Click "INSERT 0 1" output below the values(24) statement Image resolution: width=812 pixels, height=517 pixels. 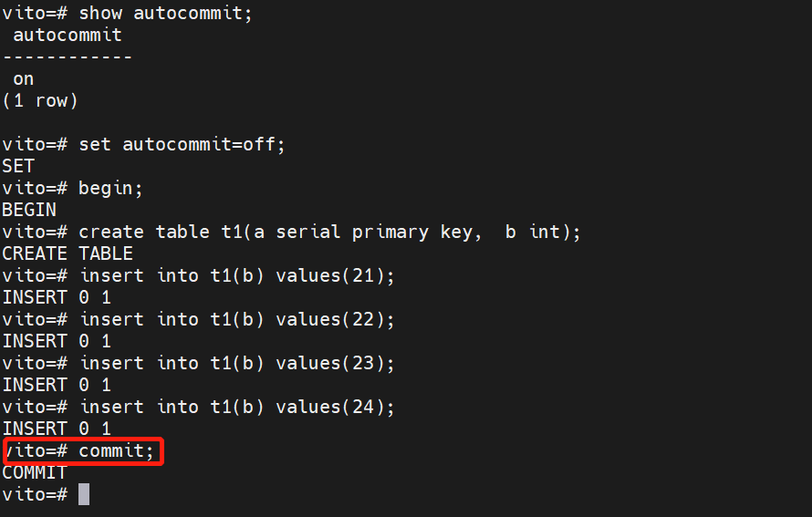56,429
